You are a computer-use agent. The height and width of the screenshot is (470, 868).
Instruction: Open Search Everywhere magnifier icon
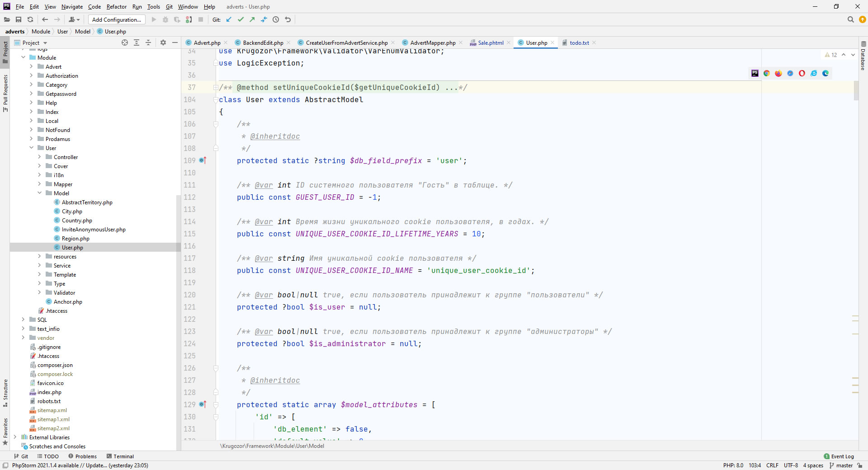[850, 19]
